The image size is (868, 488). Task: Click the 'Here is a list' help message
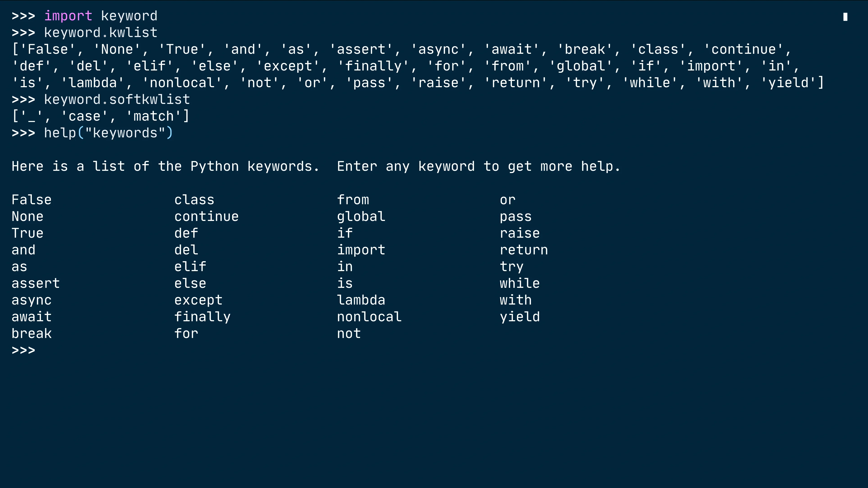316,166
